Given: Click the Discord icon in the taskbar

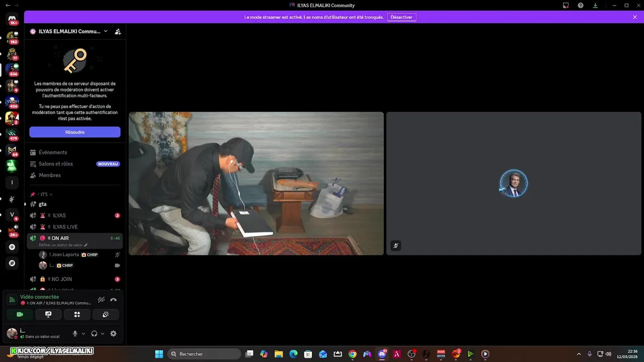Looking at the screenshot, I should (382, 354).
